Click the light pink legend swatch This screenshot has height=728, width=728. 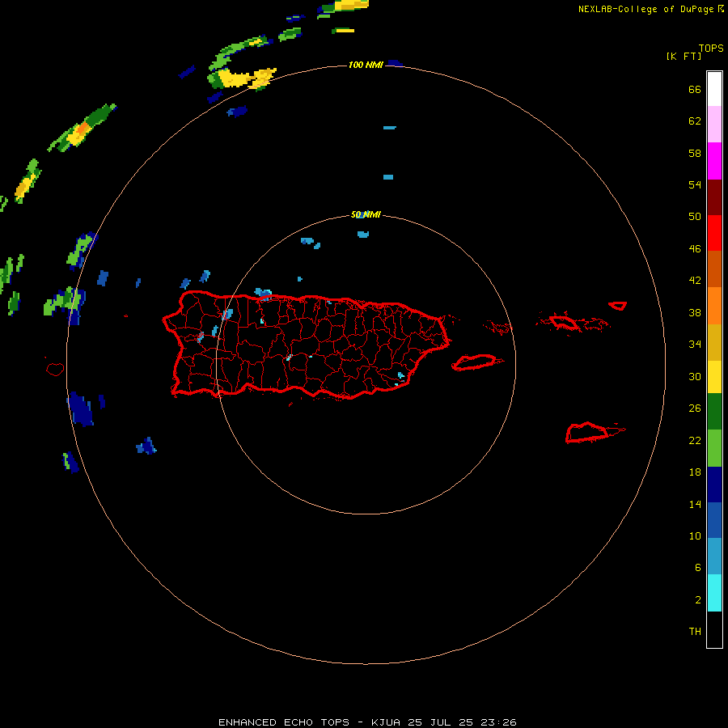coord(714,125)
